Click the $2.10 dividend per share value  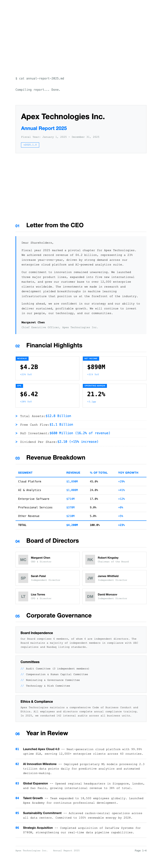[78, 441]
